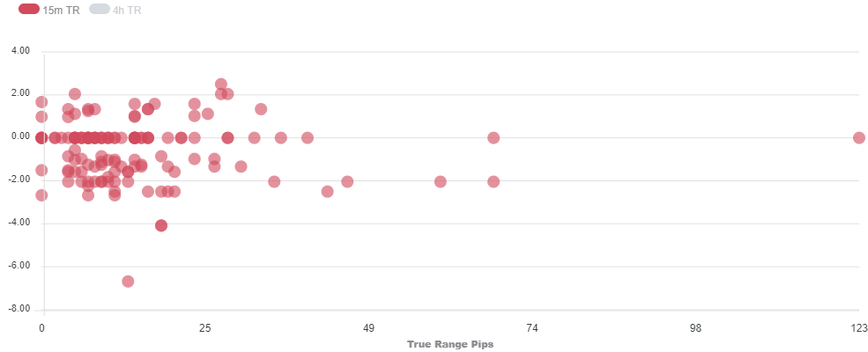
Task: Click the gray 4h TR legend swatch
Action: 100,10
